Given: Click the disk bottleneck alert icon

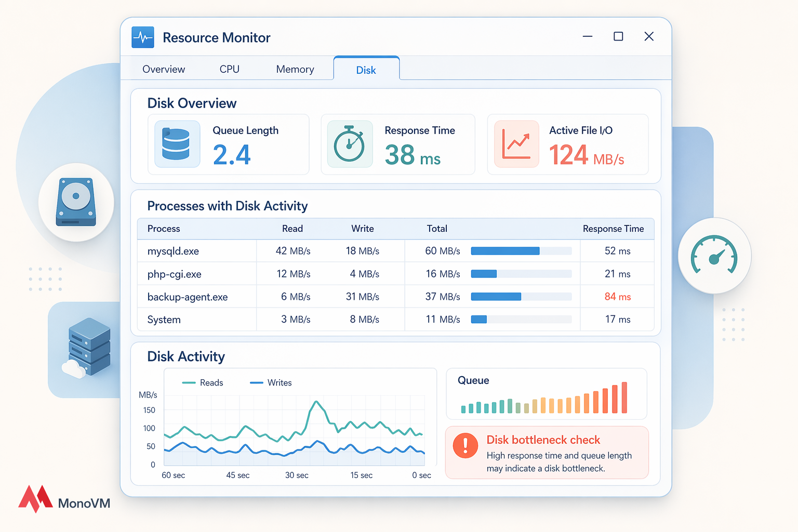Looking at the screenshot, I should pos(465,445).
